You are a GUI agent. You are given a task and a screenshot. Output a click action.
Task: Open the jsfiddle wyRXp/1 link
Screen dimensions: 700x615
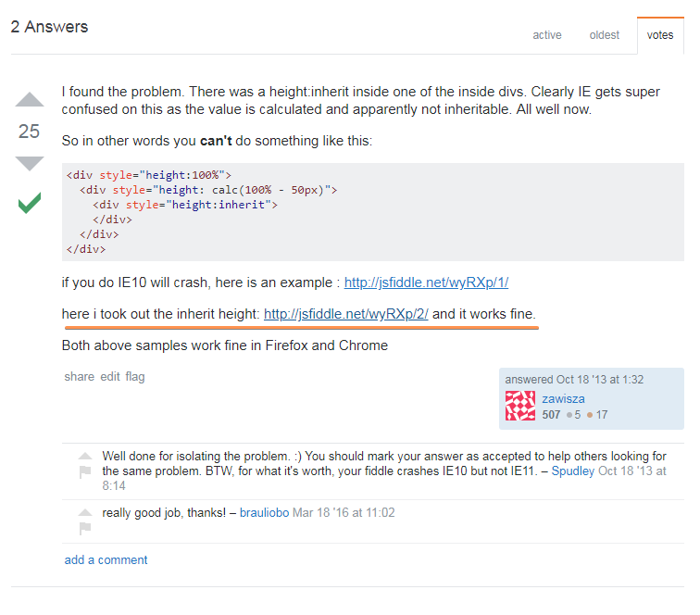click(426, 282)
